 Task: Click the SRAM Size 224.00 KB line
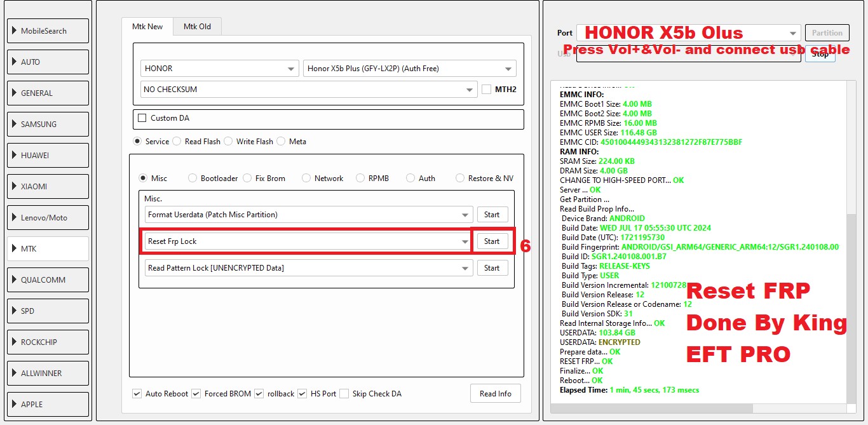(597, 161)
